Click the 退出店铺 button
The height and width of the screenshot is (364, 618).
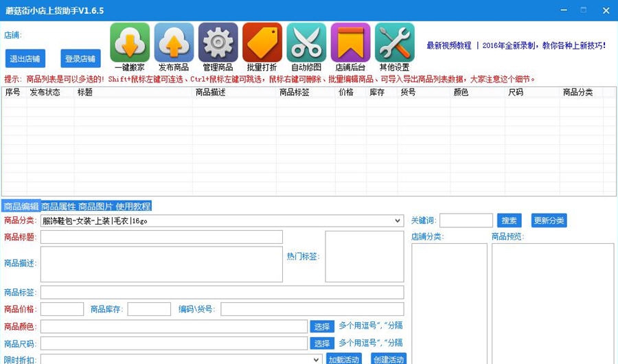(25, 59)
